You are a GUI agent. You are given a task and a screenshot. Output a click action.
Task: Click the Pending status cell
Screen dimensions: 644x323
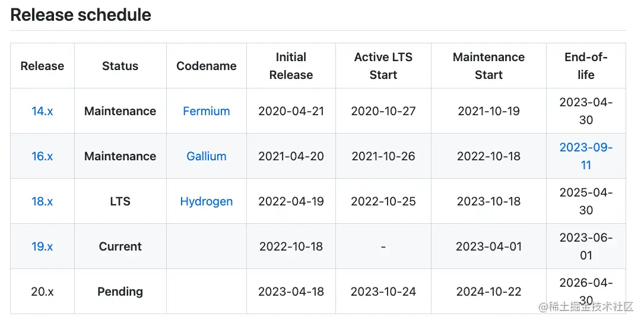[x=120, y=292]
